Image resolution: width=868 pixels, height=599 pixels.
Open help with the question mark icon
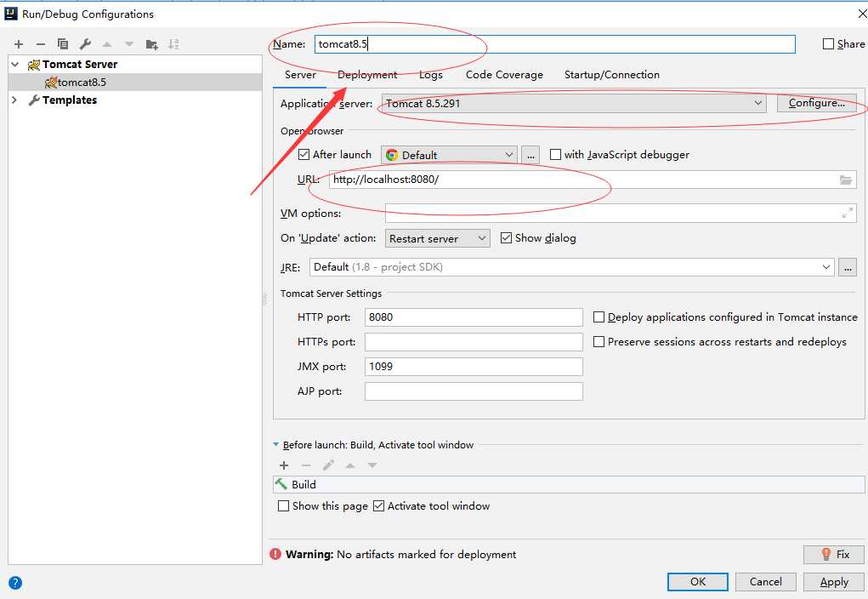pyautogui.click(x=15, y=582)
